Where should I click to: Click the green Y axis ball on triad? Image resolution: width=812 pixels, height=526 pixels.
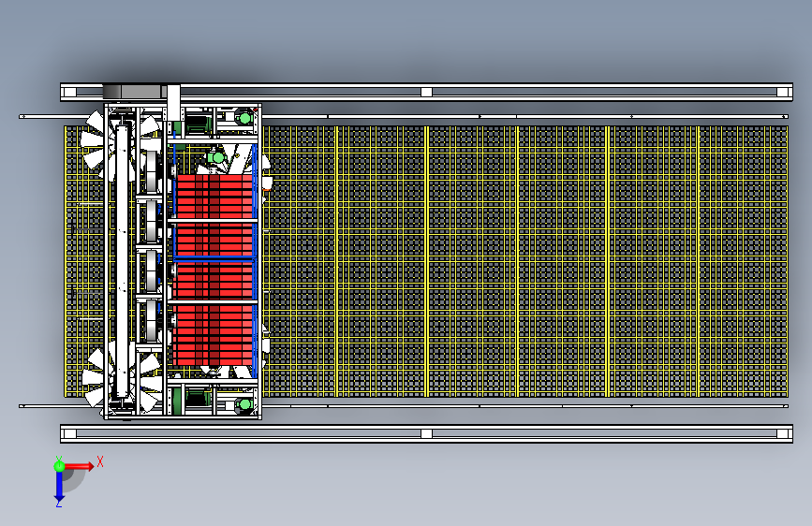tap(59, 465)
